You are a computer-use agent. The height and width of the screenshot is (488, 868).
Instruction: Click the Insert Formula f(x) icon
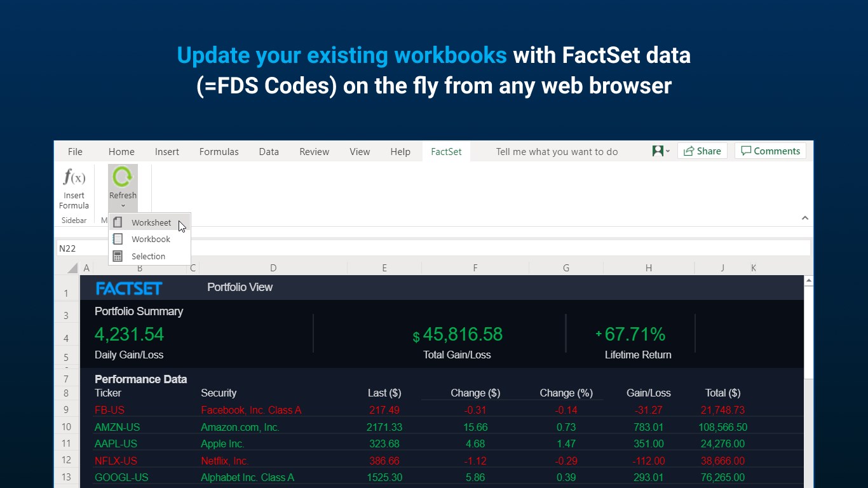tap(74, 177)
